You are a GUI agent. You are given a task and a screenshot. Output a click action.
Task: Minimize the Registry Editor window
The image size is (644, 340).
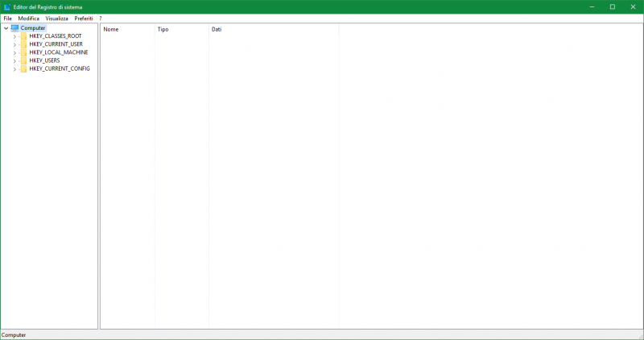click(x=592, y=7)
